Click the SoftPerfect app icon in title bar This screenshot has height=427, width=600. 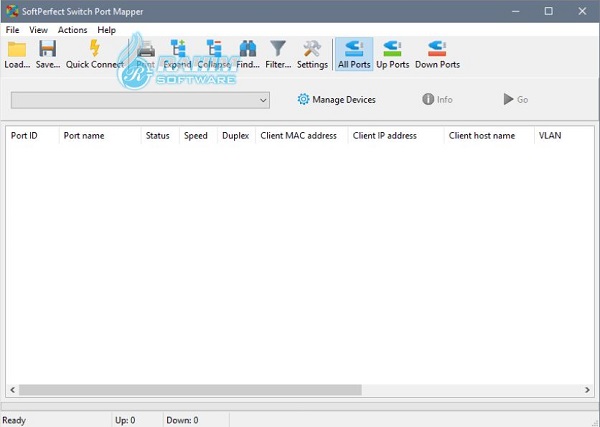pyautogui.click(x=12, y=11)
